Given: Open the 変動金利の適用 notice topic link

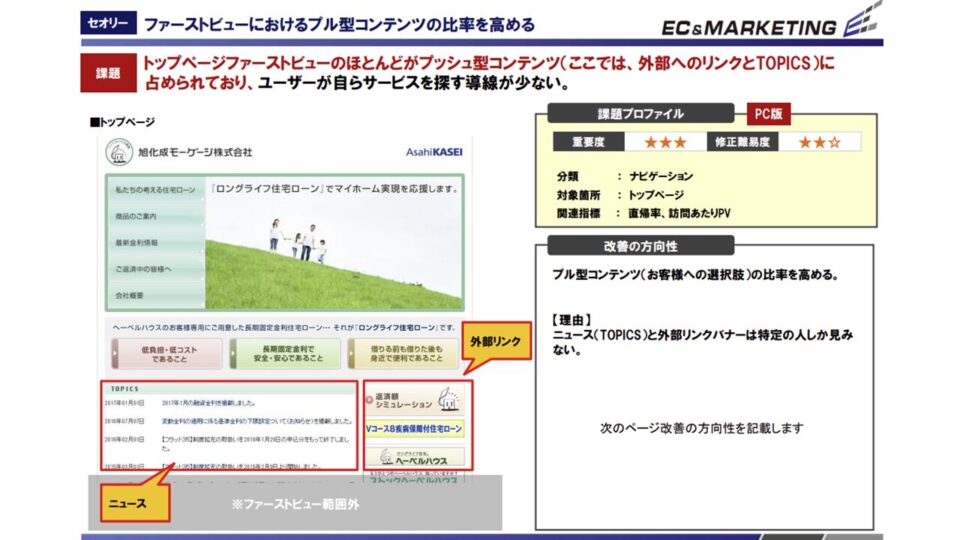Looking at the screenshot, I should [x=257, y=421].
